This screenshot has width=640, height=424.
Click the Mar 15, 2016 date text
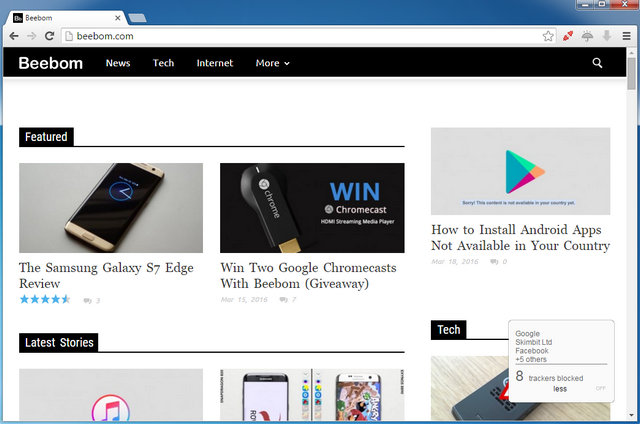[x=244, y=300]
